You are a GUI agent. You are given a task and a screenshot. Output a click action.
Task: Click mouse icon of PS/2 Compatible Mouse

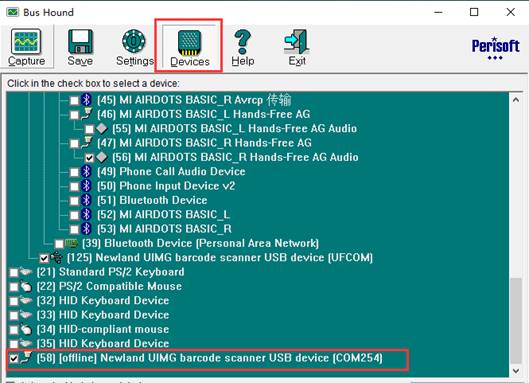click(26, 286)
